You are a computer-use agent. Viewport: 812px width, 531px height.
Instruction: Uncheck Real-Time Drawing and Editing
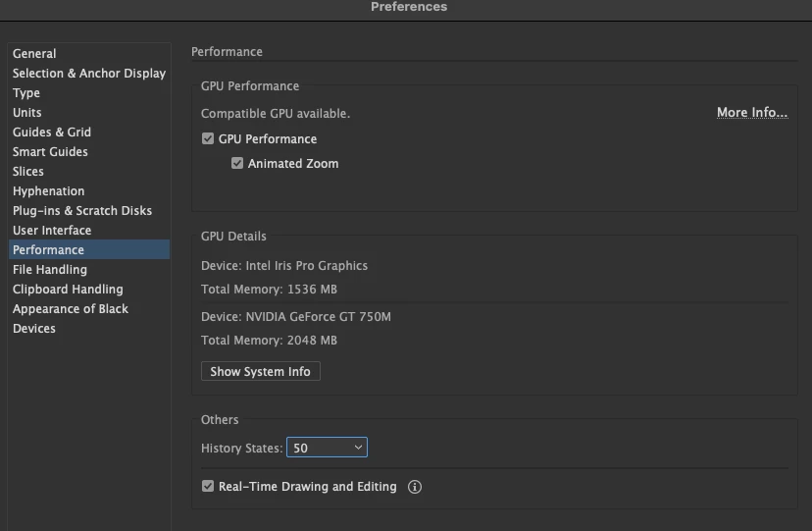(208, 487)
